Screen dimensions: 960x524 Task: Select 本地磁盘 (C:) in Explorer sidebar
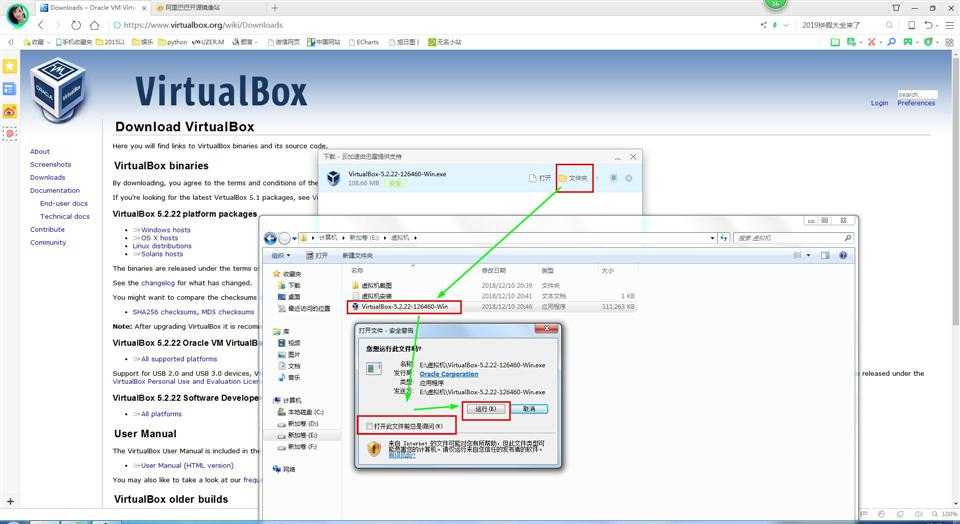point(301,412)
